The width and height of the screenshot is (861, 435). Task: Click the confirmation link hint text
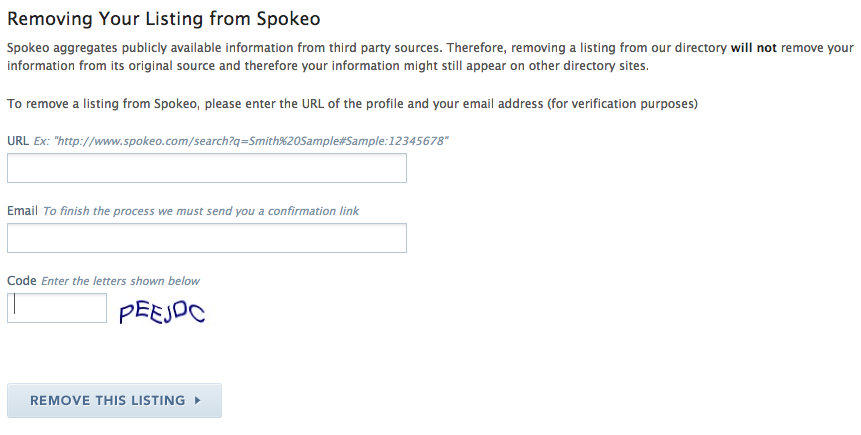[x=201, y=211]
